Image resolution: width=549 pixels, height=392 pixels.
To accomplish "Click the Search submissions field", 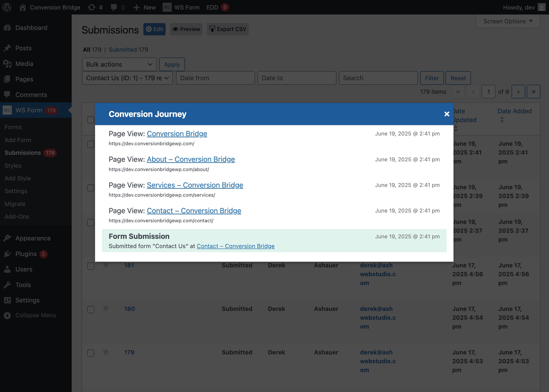I will coord(378,78).
